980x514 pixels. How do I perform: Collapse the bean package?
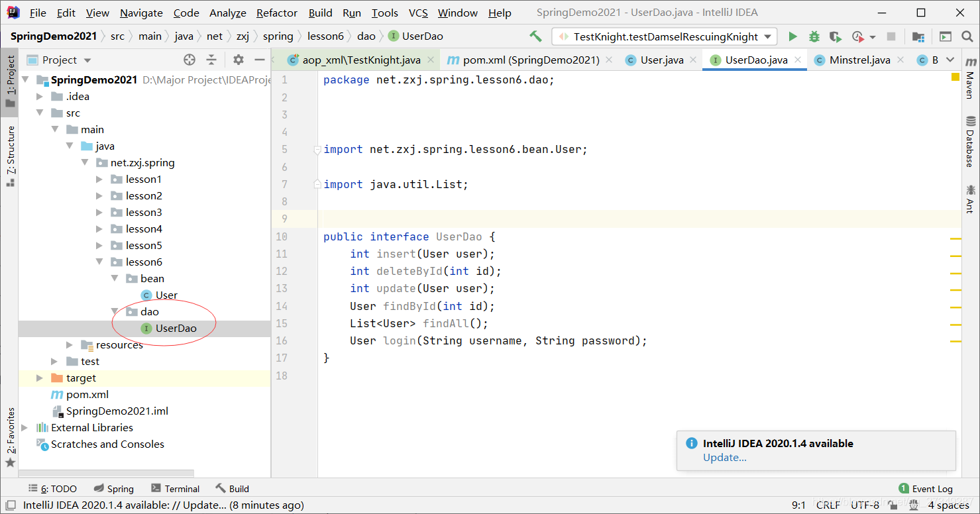click(114, 279)
